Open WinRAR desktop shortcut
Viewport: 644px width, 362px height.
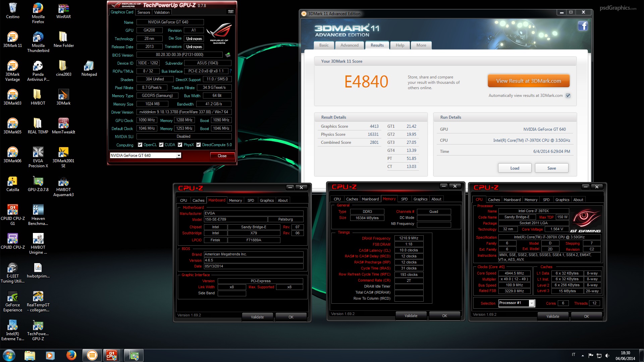[63, 11]
